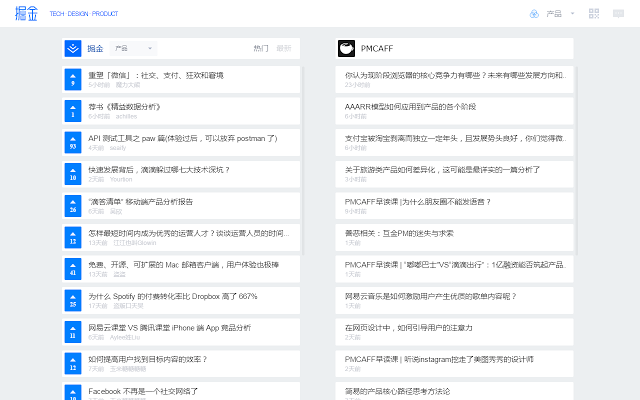Click author name Yourtion
640x400 pixels.
(121, 179)
